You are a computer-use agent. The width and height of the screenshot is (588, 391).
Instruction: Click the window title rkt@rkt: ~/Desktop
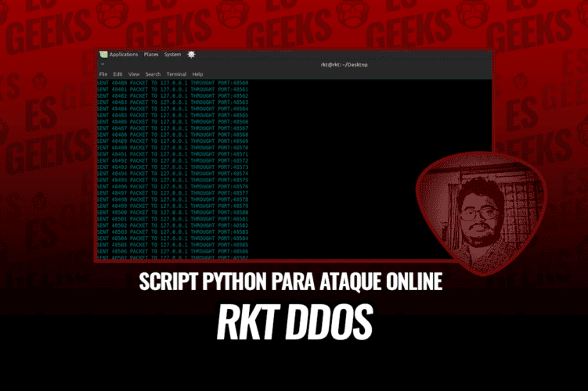pyautogui.click(x=344, y=64)
